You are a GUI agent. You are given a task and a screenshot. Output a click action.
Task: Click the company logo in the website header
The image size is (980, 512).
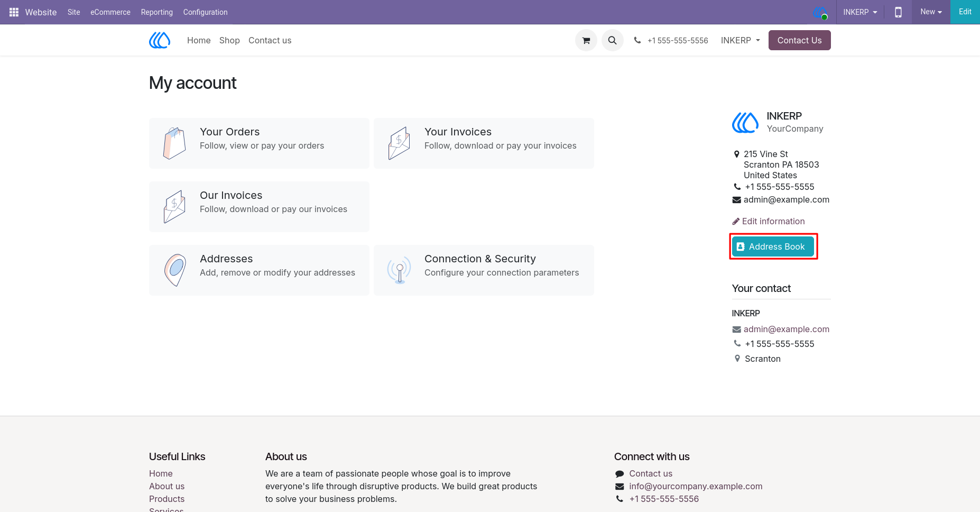click(160, 40)
